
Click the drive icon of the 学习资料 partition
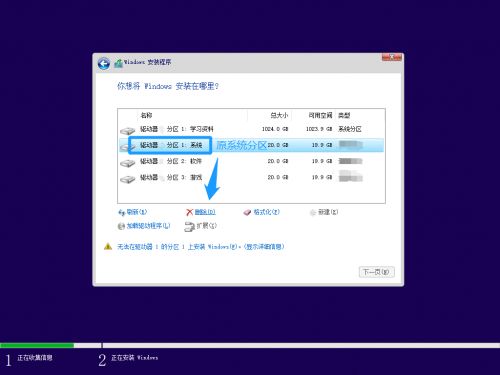point(127,131)
